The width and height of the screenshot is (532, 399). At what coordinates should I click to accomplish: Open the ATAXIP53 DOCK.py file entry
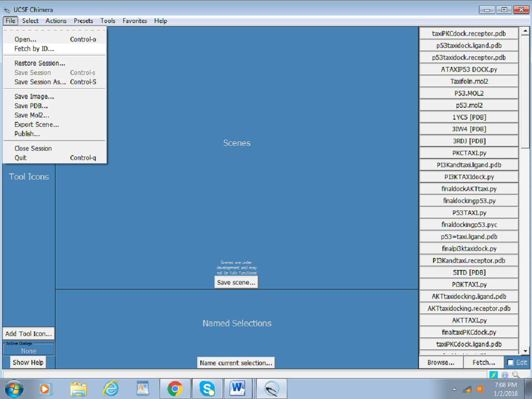(x=469, y=69)
